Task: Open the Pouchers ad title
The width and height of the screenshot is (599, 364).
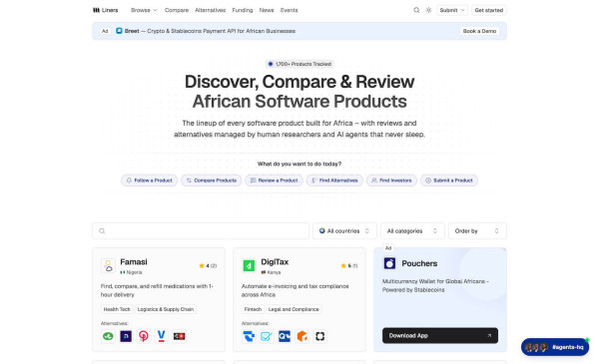Action: pyautogui.click(x=419, y=263)
